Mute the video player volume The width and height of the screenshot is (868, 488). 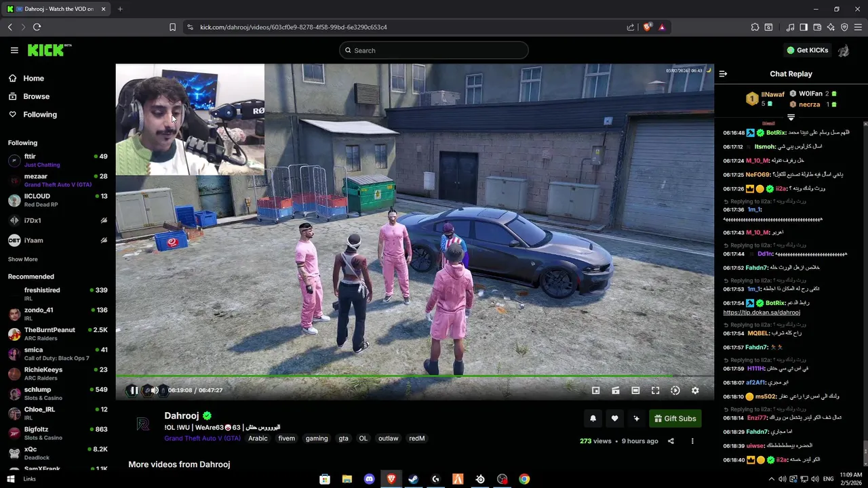[x=154, y=390]
